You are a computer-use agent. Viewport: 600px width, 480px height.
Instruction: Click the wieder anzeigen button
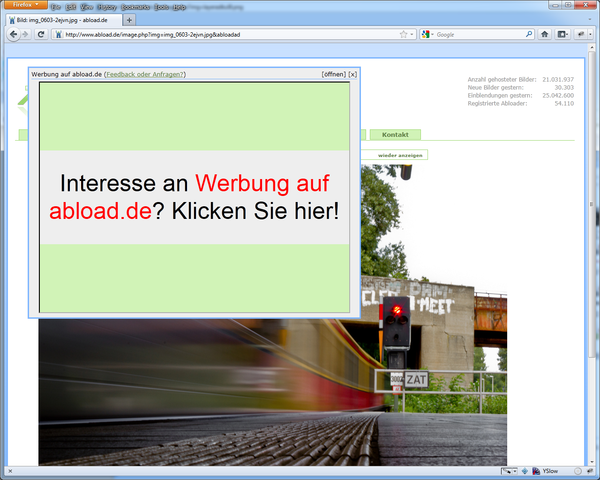pyautogui.click(x=400, y=155)
